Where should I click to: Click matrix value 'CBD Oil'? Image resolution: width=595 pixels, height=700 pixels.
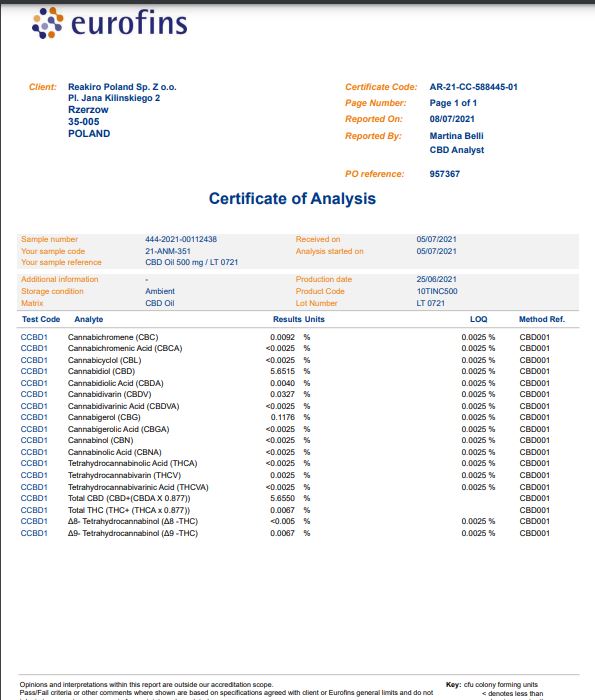coord(159,303)
